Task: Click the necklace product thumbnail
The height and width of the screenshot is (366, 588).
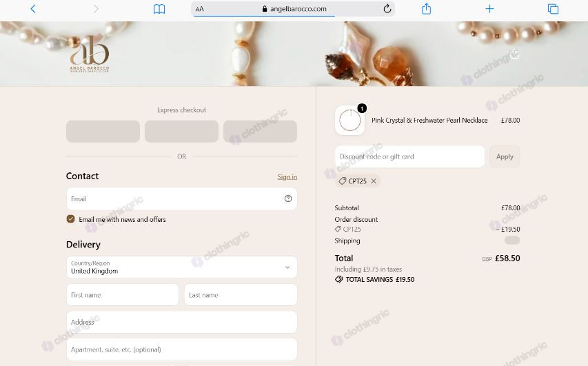Action: coord(350,121)
